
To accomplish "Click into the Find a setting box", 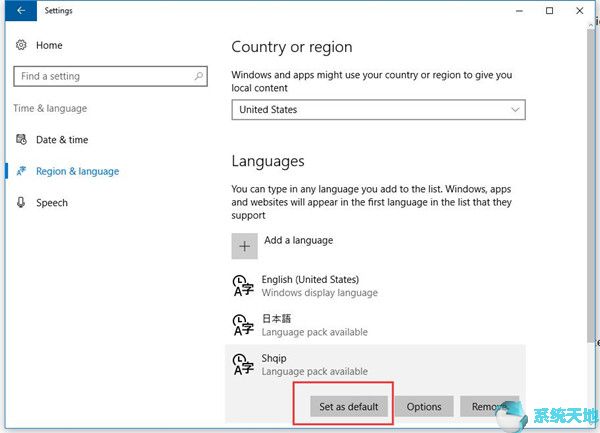I will [x=110, y=76].
